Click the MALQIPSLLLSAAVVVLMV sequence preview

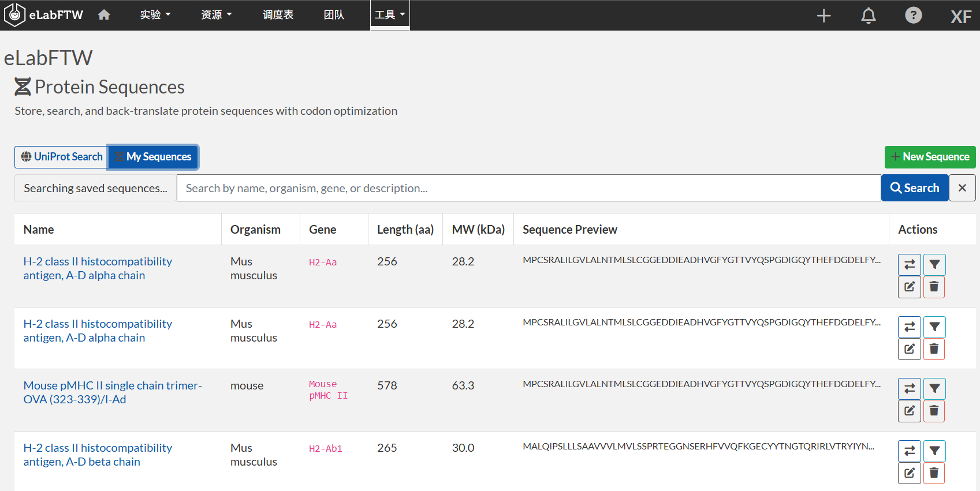[x=699, y=446]
